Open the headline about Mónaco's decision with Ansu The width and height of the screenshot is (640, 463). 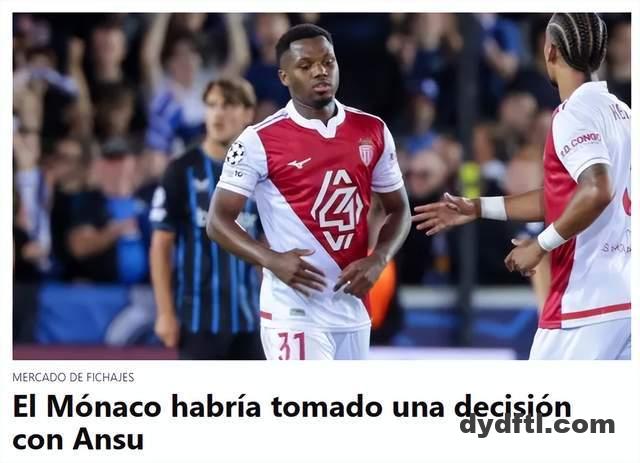tap(292, 423)
